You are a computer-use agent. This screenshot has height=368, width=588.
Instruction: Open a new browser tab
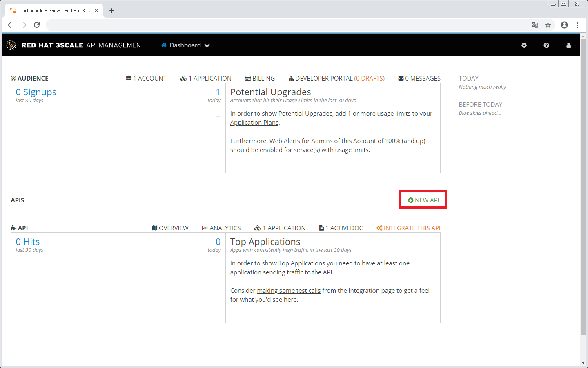point(112,11)
